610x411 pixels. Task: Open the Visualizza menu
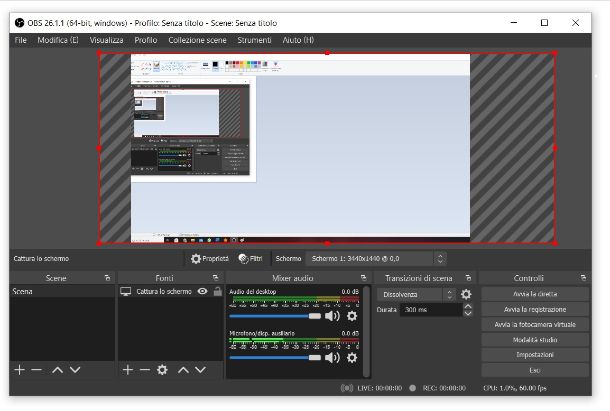[106, 40]
